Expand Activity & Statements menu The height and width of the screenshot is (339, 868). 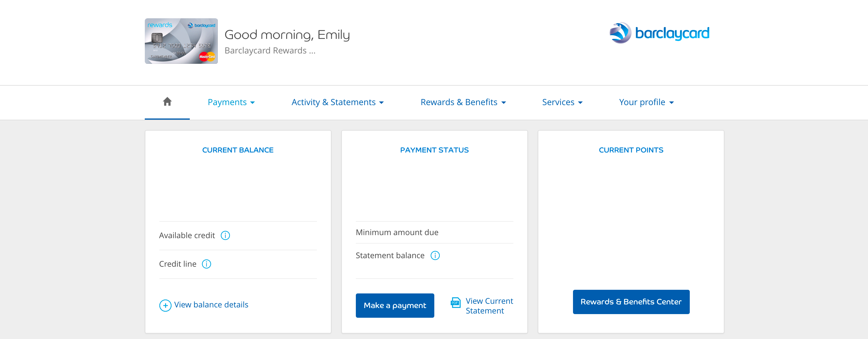click(x=337, y=102)
